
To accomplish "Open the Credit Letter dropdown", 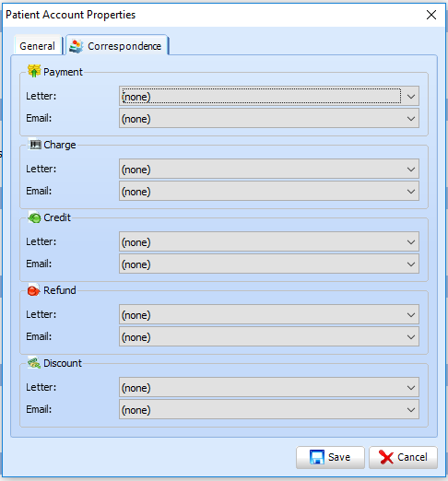I will tap(269, 242).
